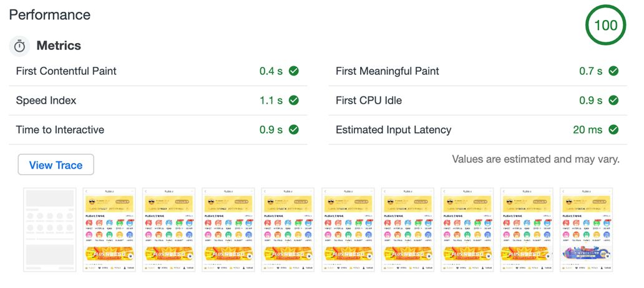Click the Performance section heading

(x=50, y=15)
